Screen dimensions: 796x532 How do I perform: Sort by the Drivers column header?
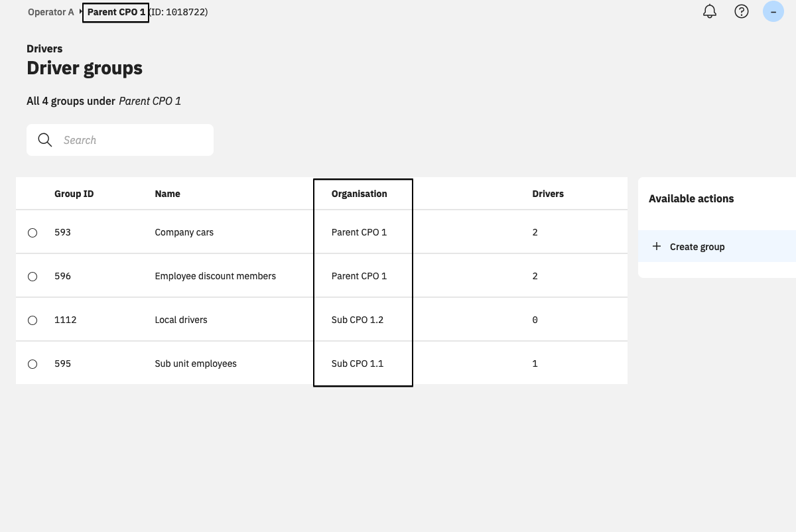[x=548, y=194]
